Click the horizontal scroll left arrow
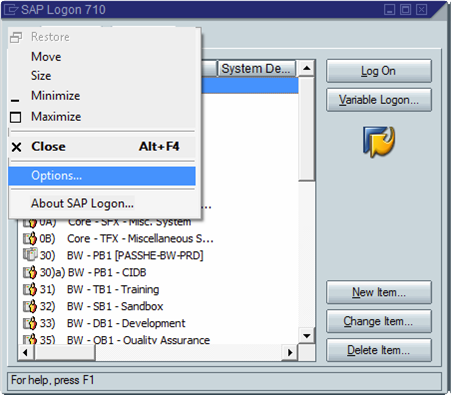The width and height of the screenshot is (452, 396). click(26, 352)
